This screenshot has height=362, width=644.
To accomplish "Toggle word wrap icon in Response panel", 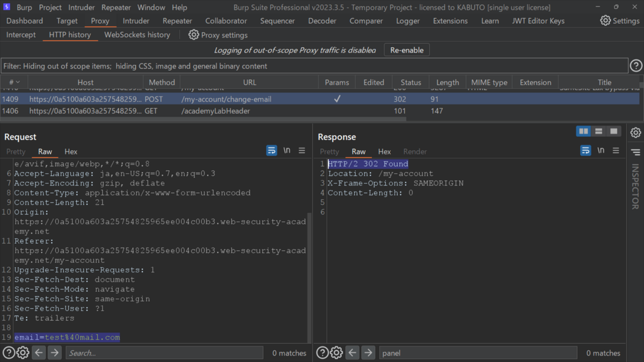I will [586, 151].
